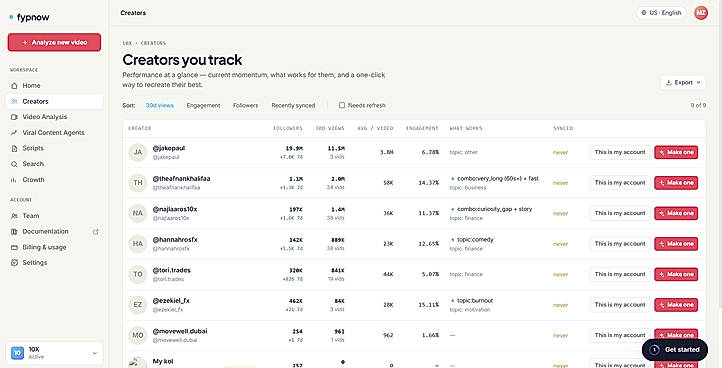Sort creators by 30d views
The image size is (722, 368).
point(159,105)
